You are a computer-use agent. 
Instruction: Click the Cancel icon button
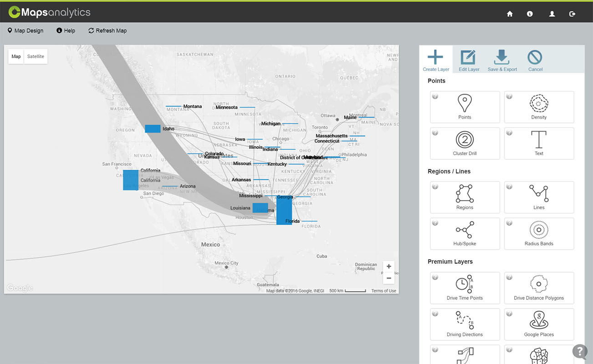pyautogui.click(x=535, y=60)
